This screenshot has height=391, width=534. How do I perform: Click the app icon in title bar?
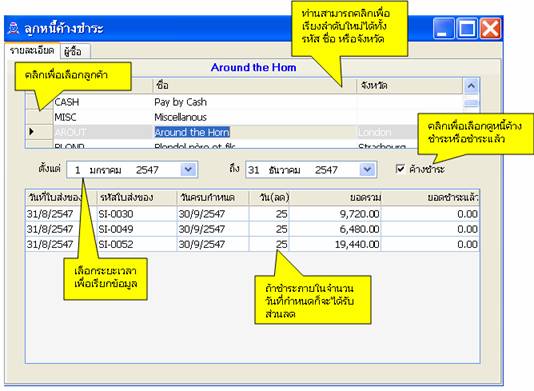pos(14,28)
